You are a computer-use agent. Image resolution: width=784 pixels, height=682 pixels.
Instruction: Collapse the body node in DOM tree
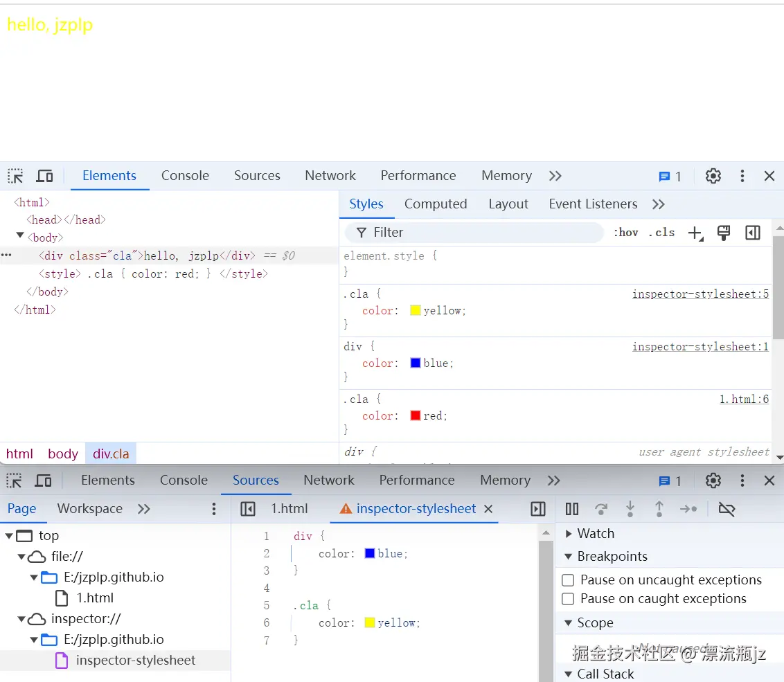tap(20, 235)
